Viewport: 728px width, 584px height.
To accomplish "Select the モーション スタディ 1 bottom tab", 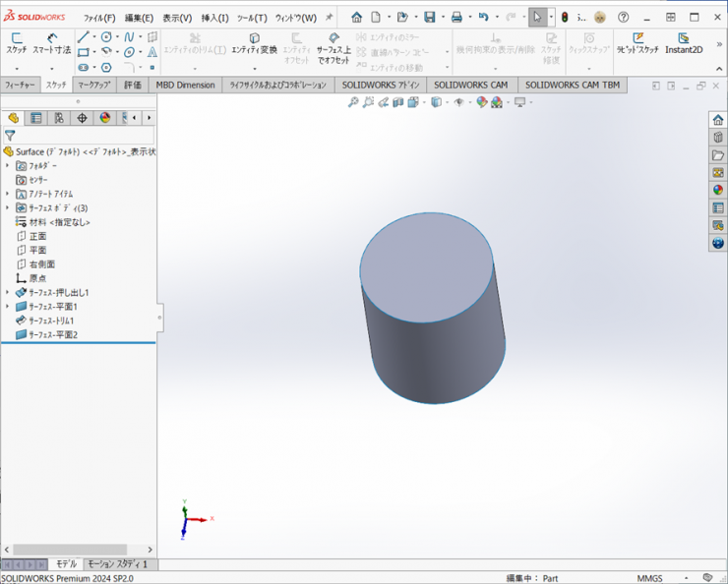I will (x=117, y=564).
